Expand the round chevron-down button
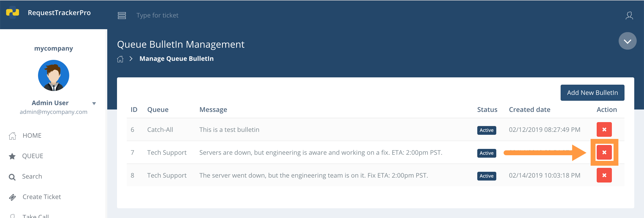This screenshot has width=644, height=218. [x=627, y=41]
